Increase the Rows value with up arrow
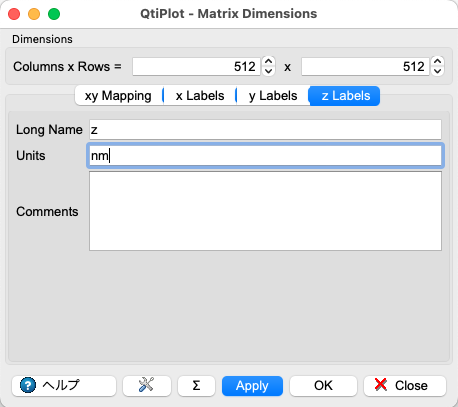This screenshot has height=407, width=458. pos(437,62)
